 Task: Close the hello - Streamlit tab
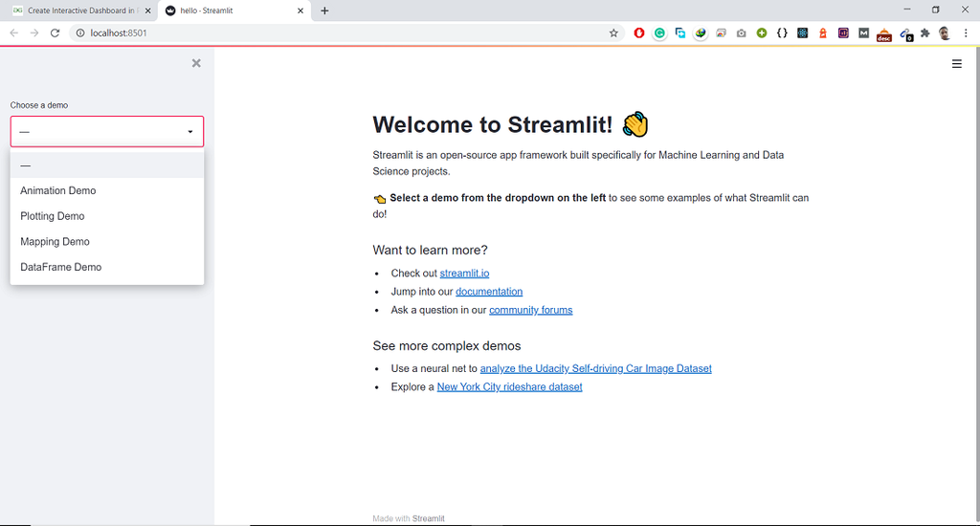(x=300, y=11)
